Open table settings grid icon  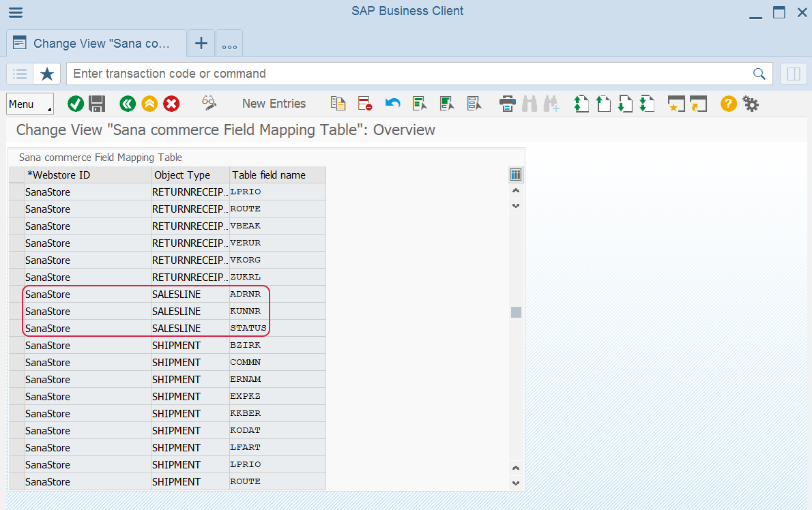pos(516,175)
